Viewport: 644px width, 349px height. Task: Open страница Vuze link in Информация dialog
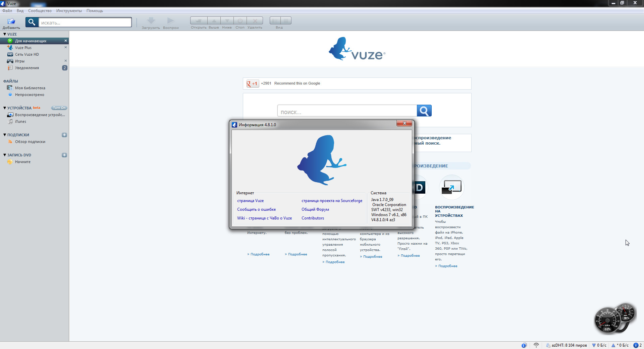250,201
